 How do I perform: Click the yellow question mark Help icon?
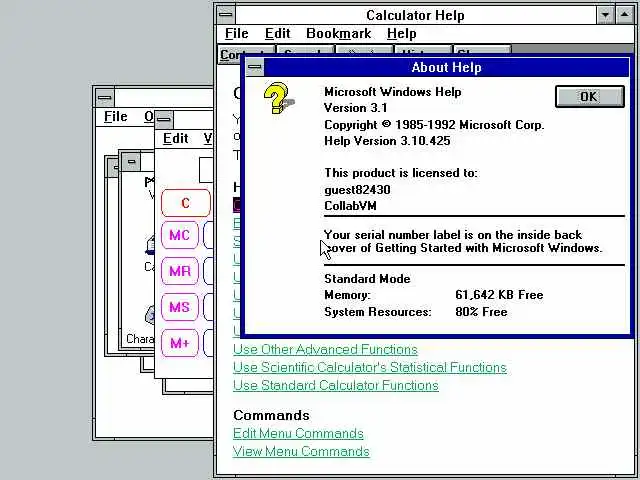coord(278,98)
